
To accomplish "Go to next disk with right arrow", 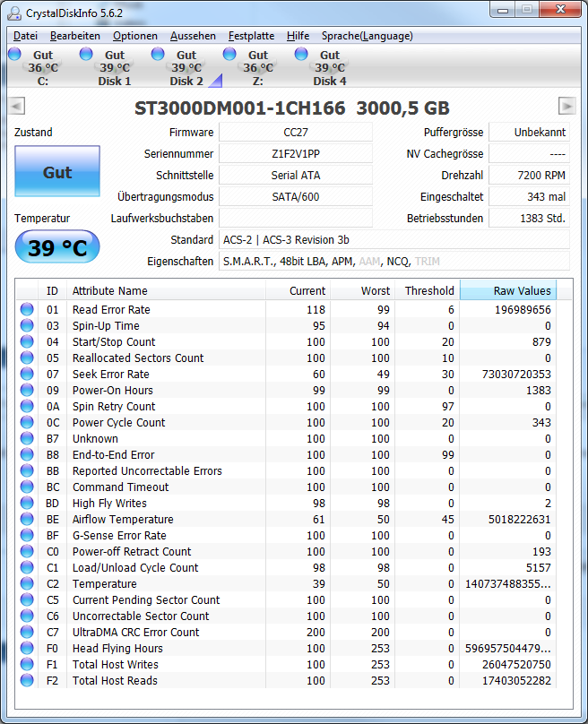I will (x=566, y=107).
